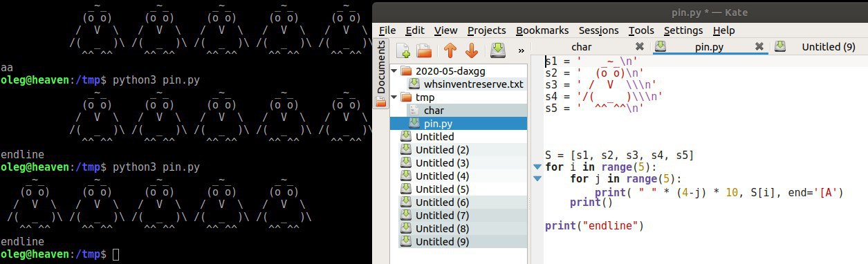Click the save document icon in the sidebar toolbar

497,50
